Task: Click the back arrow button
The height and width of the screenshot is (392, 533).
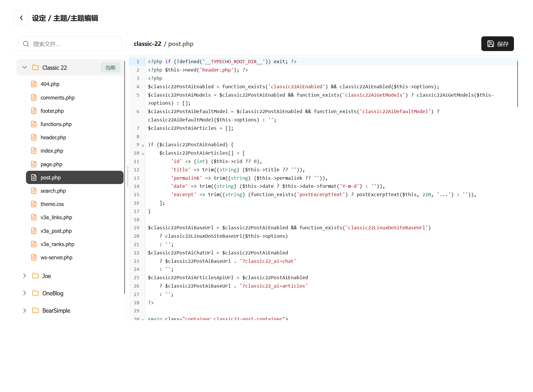Action: point(21,18)
